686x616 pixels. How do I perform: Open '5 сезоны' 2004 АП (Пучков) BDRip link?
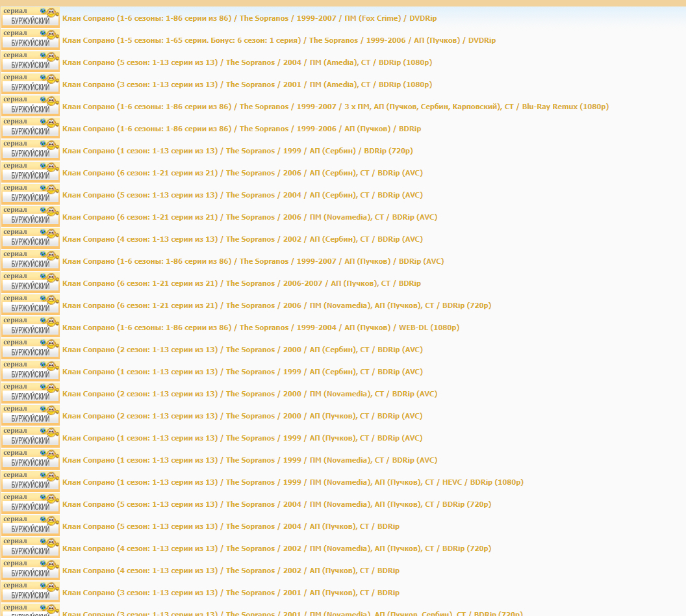pos(231,526)
